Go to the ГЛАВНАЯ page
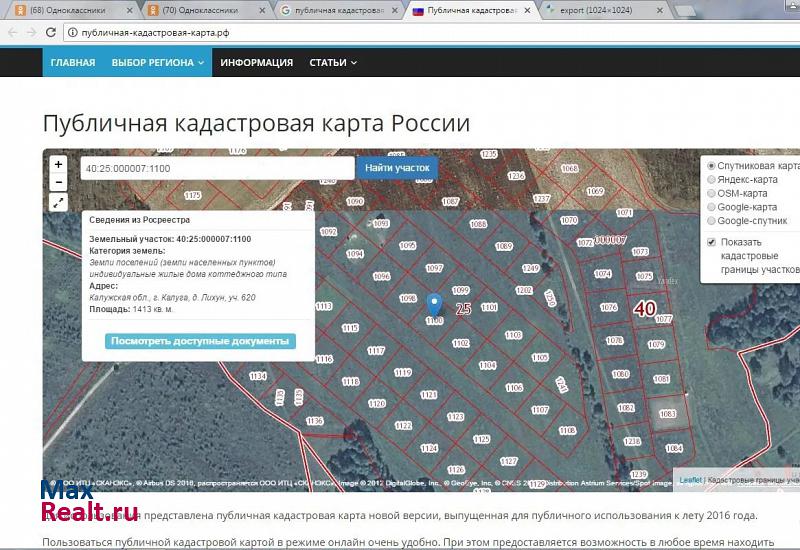800x550 pixels. pyautogui.click(x=73, y=62)
